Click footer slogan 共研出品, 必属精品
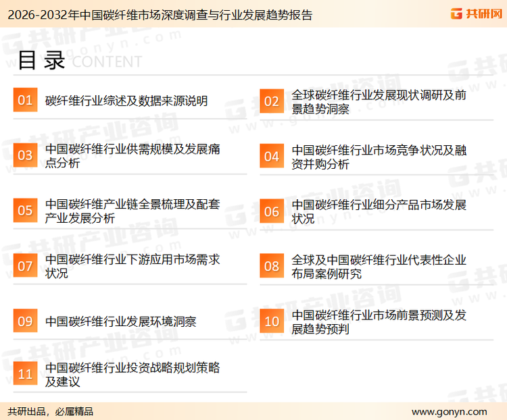Screen dimensions: 507x420 51,411
